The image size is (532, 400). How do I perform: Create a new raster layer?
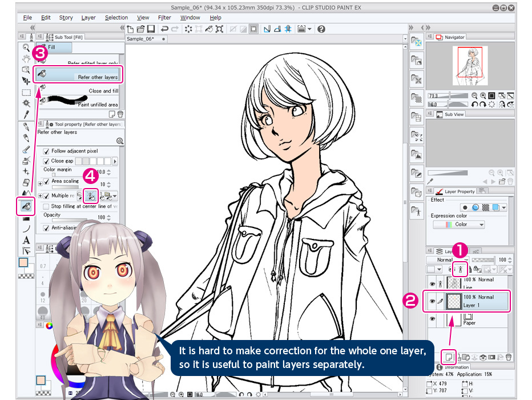pyautogui.click(x=448, y=357)
